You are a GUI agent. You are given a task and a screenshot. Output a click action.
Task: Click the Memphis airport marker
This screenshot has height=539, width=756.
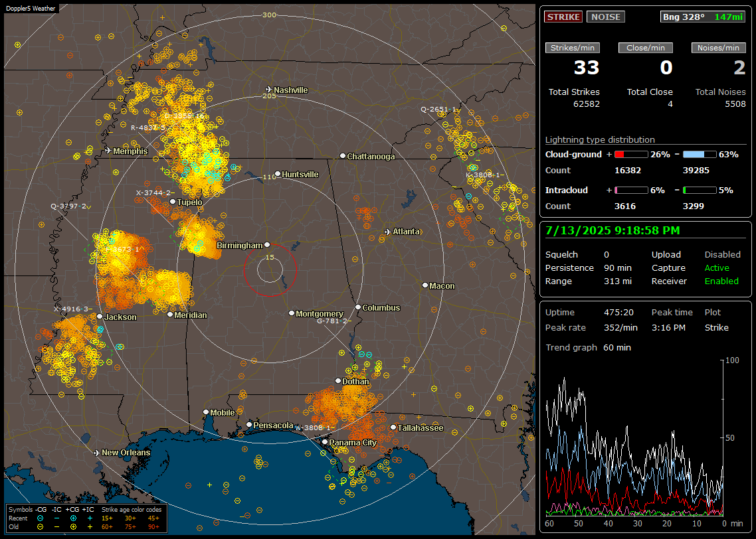point(108,151)
